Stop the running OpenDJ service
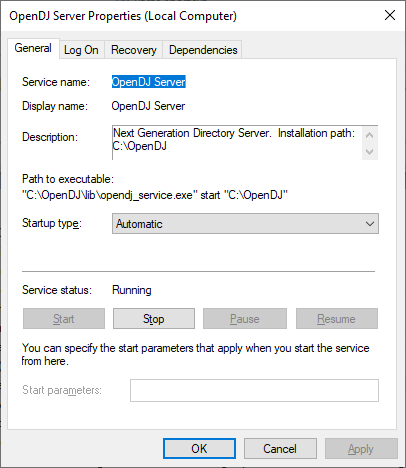The height and width of the screenshot is (468, 406). [x=154, y=319]
